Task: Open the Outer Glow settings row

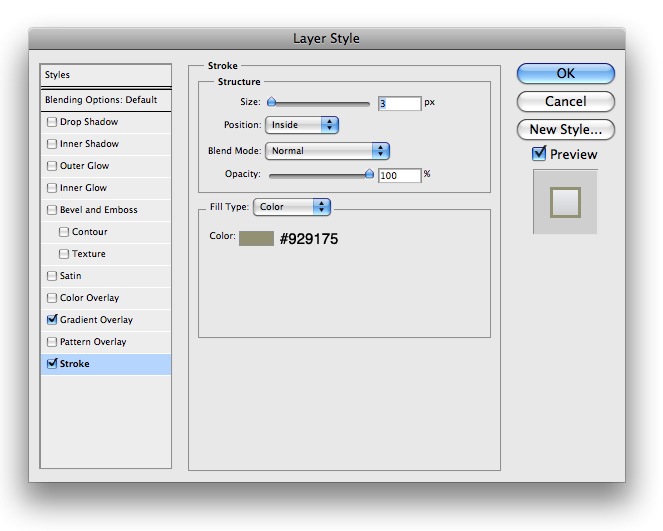Action: tap(106, 166)
